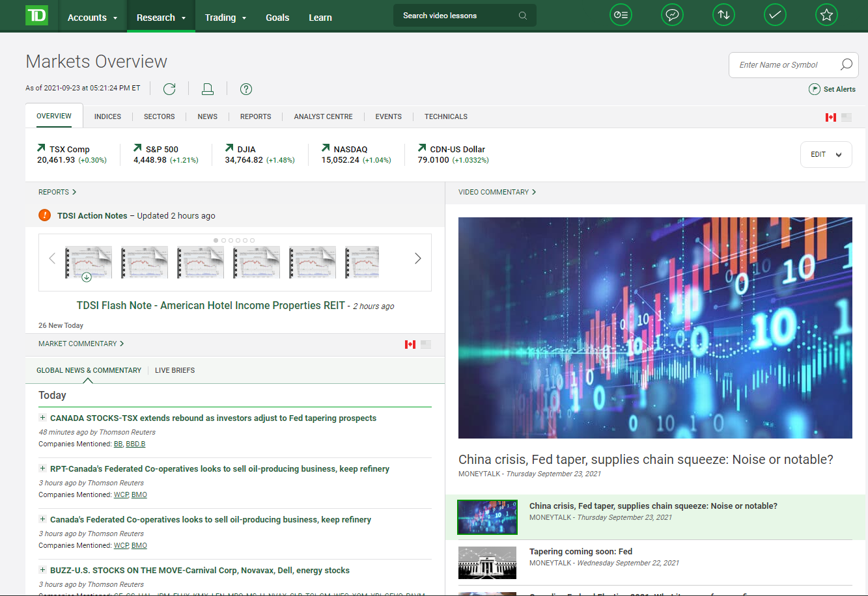Play the main China crisis video image

tap(655, 328)
